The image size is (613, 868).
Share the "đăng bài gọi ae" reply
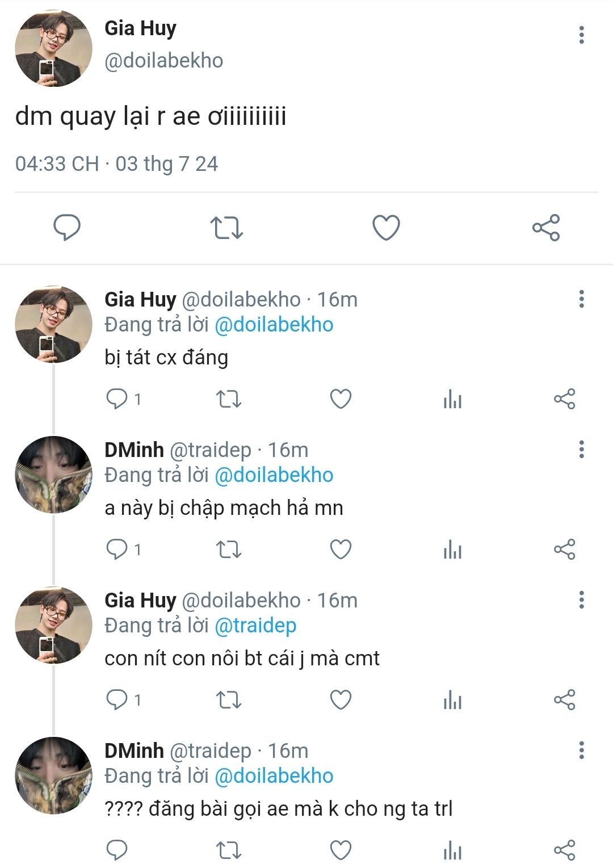[x=564, y=850]
